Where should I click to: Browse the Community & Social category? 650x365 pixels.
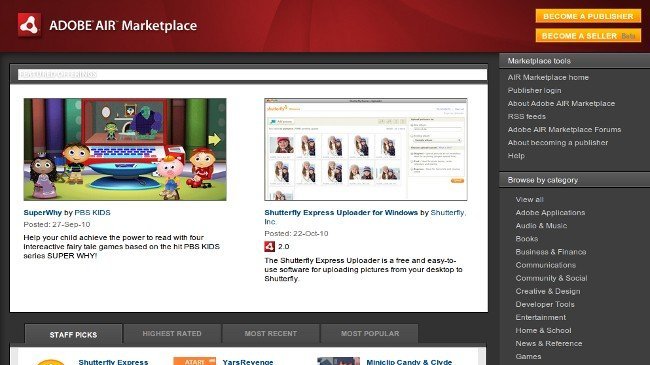[x=551, y=278]
